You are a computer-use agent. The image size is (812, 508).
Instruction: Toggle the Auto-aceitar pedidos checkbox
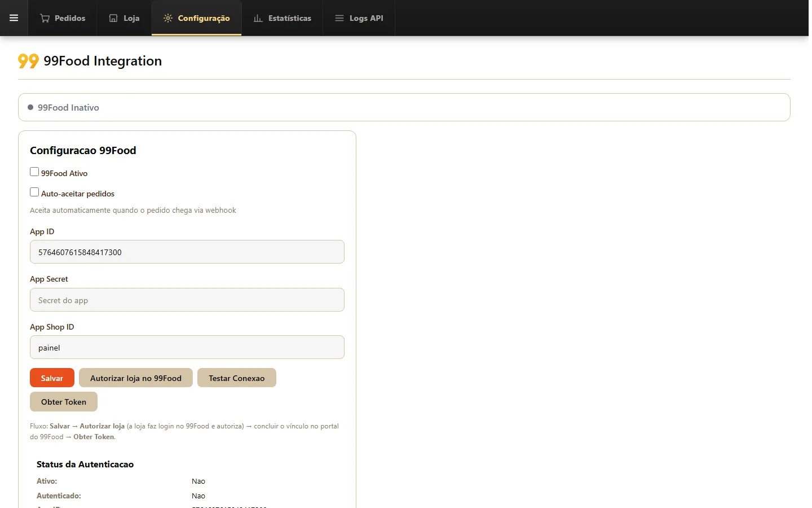[x=34, y=192]
